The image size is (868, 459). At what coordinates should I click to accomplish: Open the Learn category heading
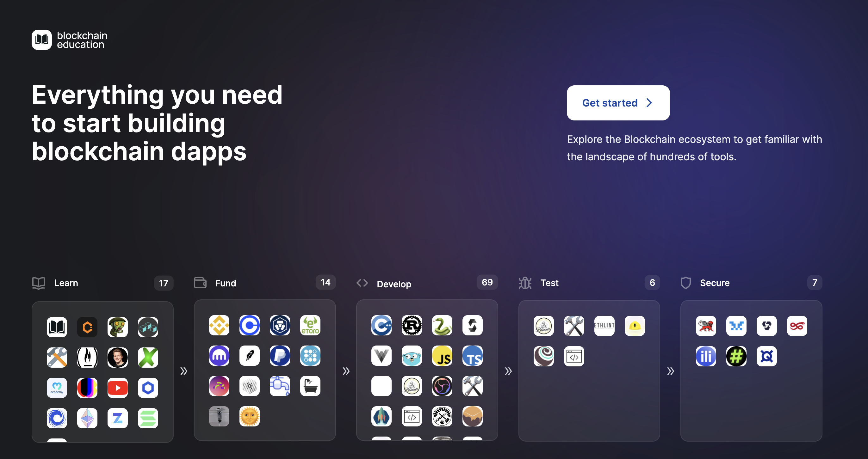[x=66, y=283]
